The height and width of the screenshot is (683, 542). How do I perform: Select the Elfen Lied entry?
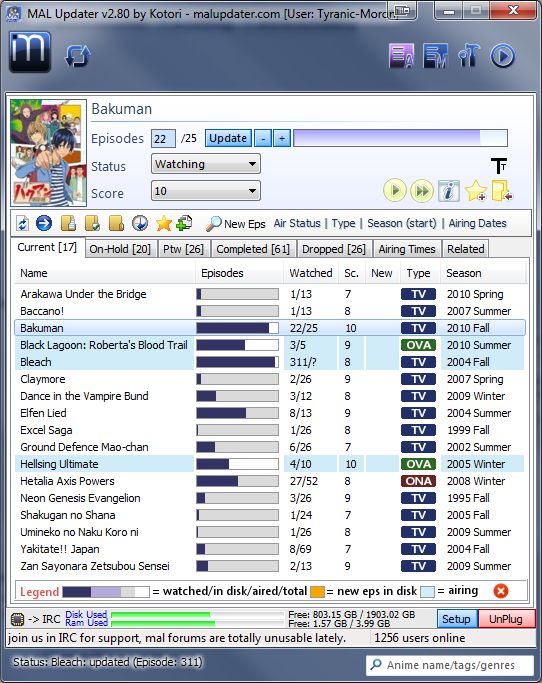[270, 413]
